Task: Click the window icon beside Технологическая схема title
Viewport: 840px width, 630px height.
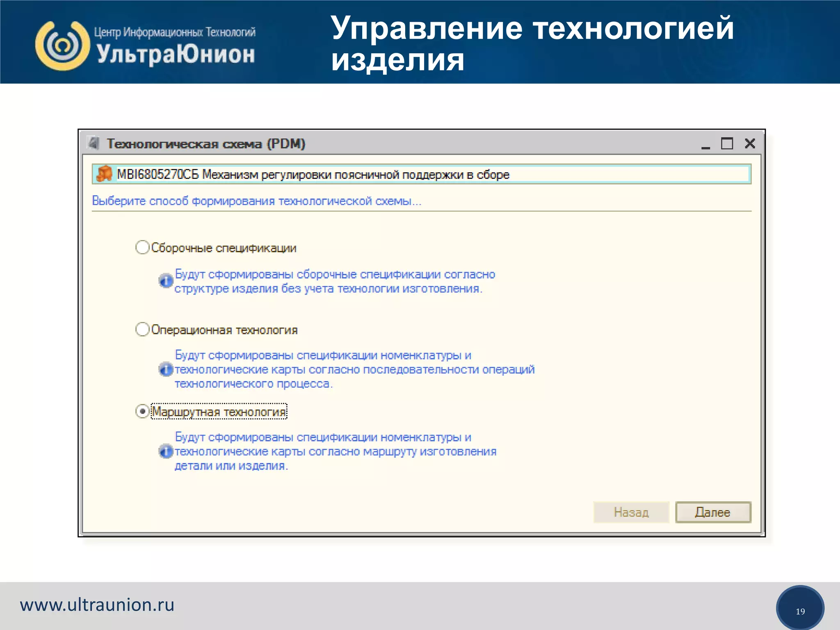Action: 94,143
